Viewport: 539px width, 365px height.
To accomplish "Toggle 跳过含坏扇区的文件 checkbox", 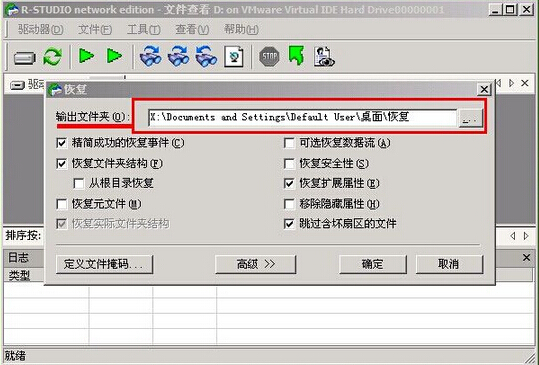I will pyautogui.click(x=289, y=224).
